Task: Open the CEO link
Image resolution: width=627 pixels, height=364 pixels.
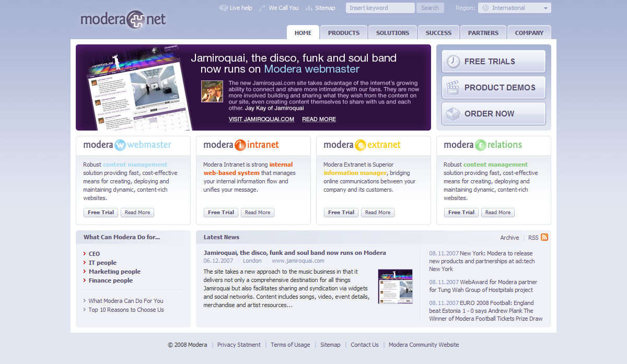Action: point(94,254)
